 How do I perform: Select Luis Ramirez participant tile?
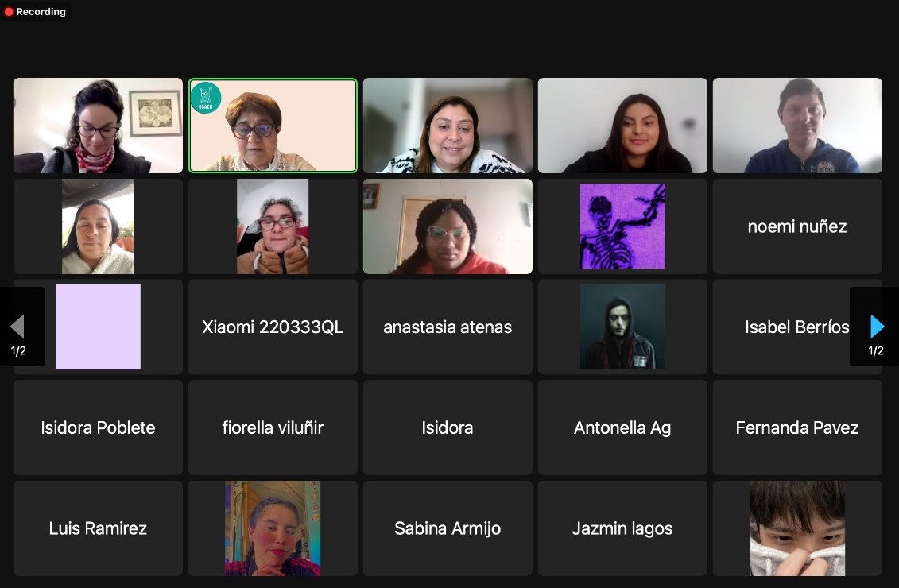tap(98, 528)
